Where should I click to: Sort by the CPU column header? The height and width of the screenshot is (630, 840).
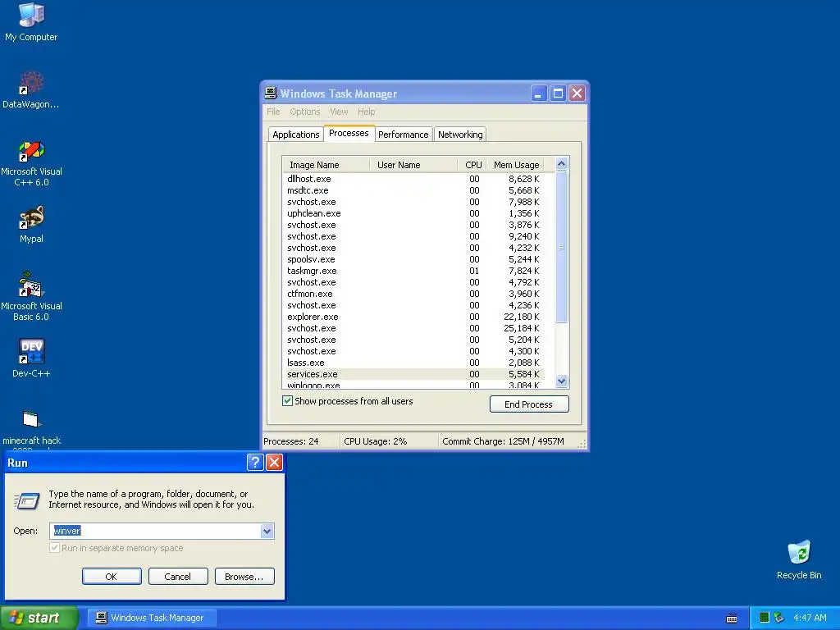[x=472, y=165]
